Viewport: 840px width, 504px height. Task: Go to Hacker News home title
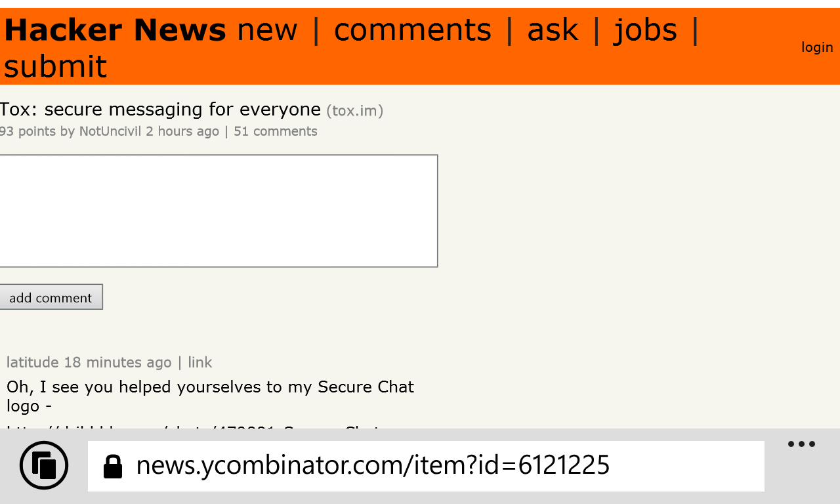pyautogui.click(x=115, y=30)
